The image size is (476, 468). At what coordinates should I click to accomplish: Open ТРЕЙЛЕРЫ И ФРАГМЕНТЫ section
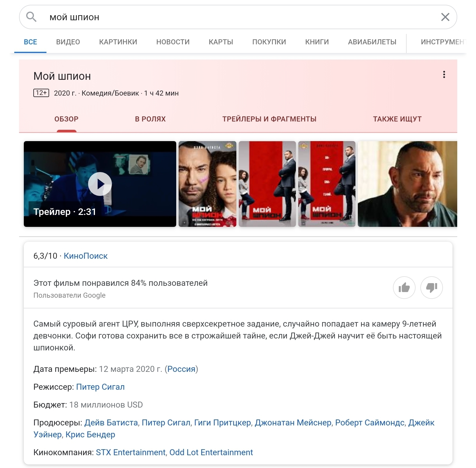(x=269, y=119)
